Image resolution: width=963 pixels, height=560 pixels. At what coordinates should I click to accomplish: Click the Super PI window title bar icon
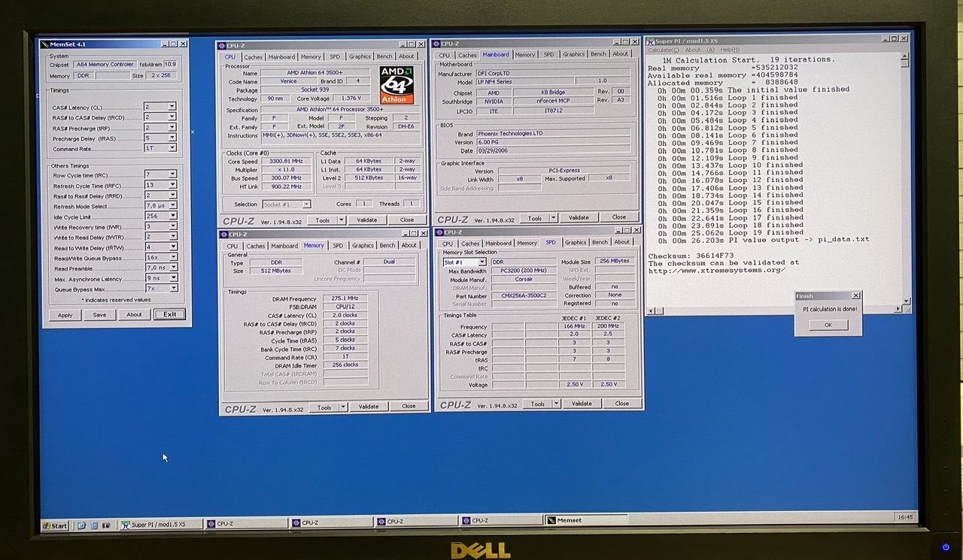point(650,41)
